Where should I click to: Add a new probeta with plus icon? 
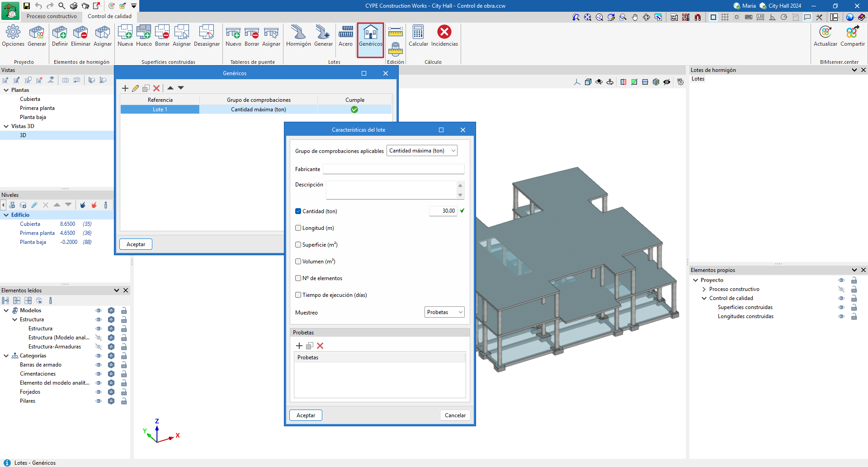pos(299,346)
